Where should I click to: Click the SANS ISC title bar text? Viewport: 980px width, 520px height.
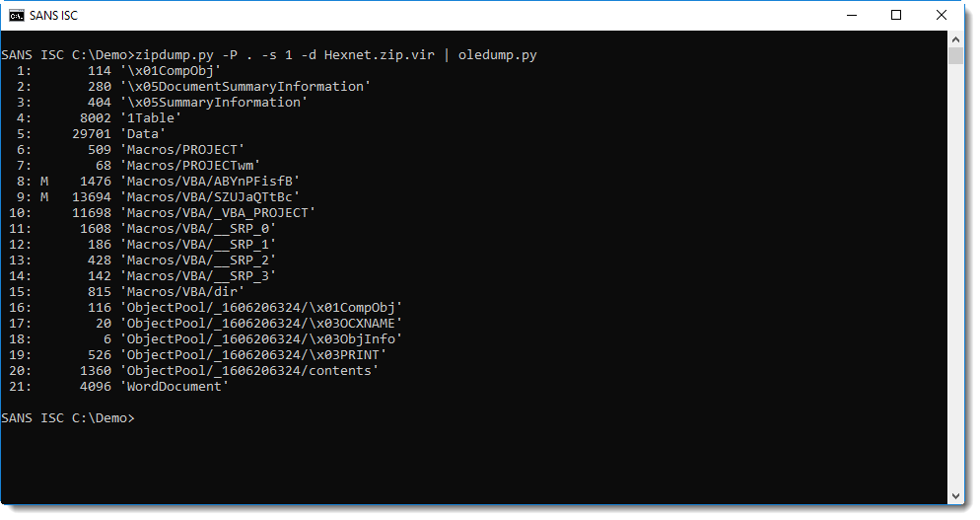[x=54, y=16]
